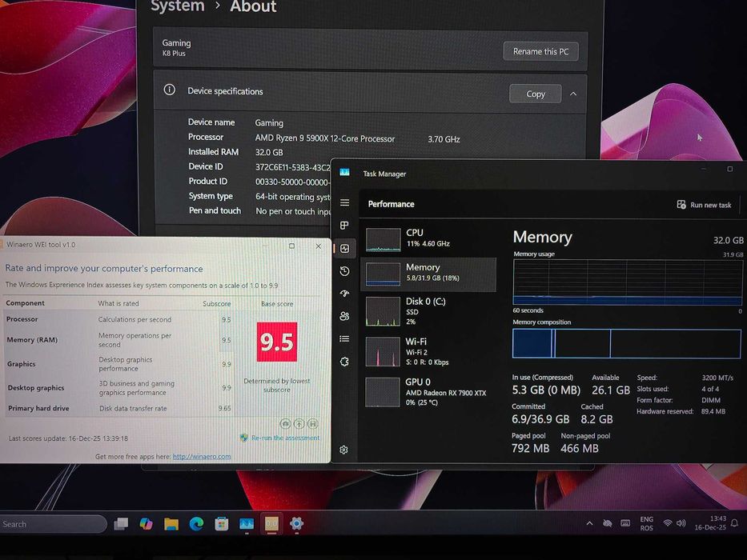
Task: Click Memory usage graph in Task Manager
Action: [628, 282]
